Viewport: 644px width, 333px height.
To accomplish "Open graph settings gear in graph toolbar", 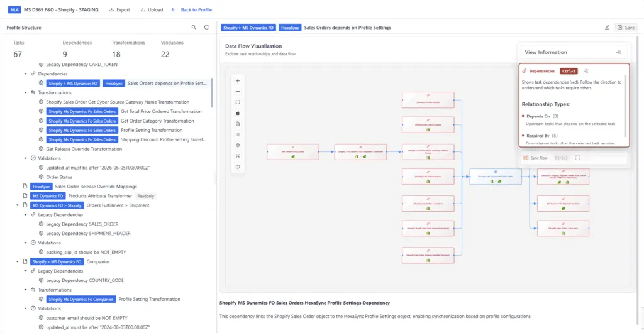I will tap(238, 145).
